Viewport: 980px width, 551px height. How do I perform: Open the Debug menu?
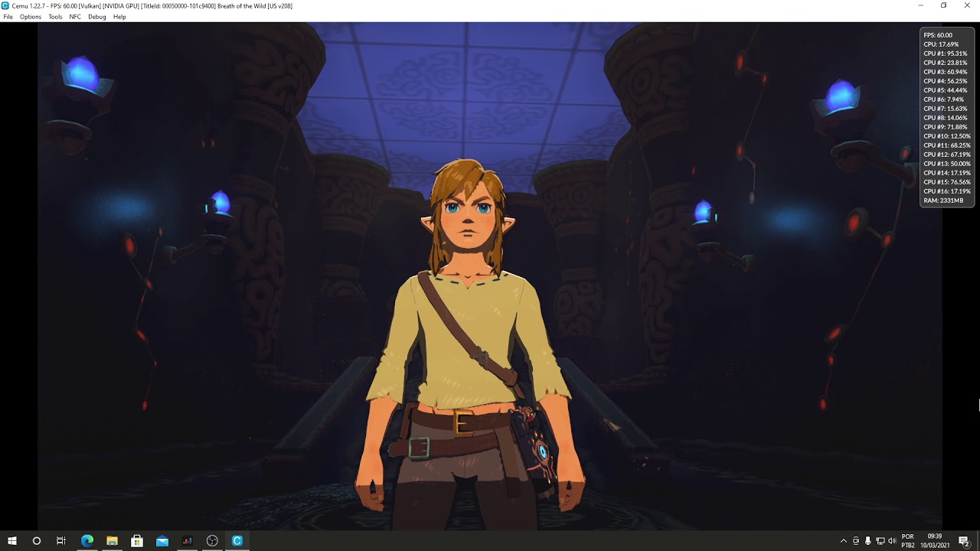pyautogui.click(x=97, y=17)
